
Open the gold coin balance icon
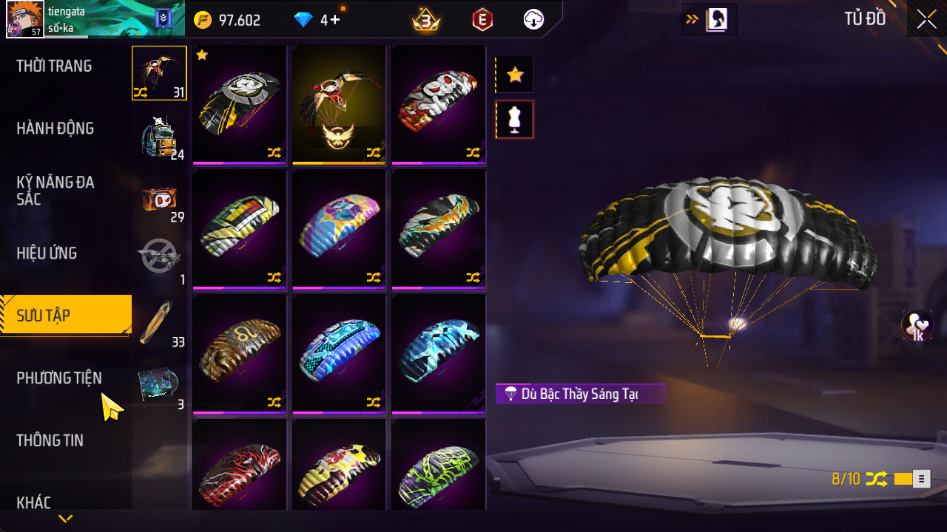(x=202, y=20)
